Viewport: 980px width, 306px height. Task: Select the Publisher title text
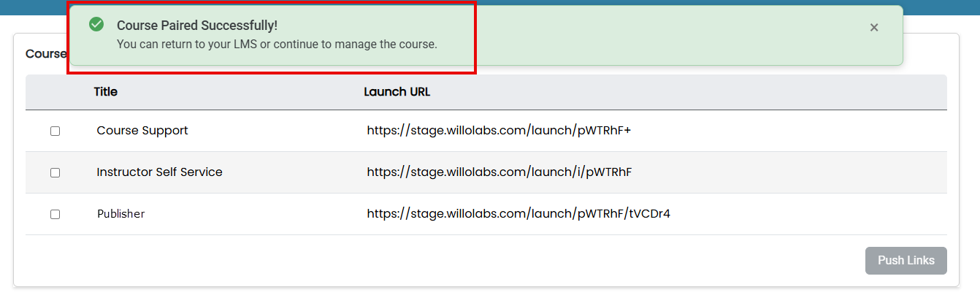[x=120, y=214]
